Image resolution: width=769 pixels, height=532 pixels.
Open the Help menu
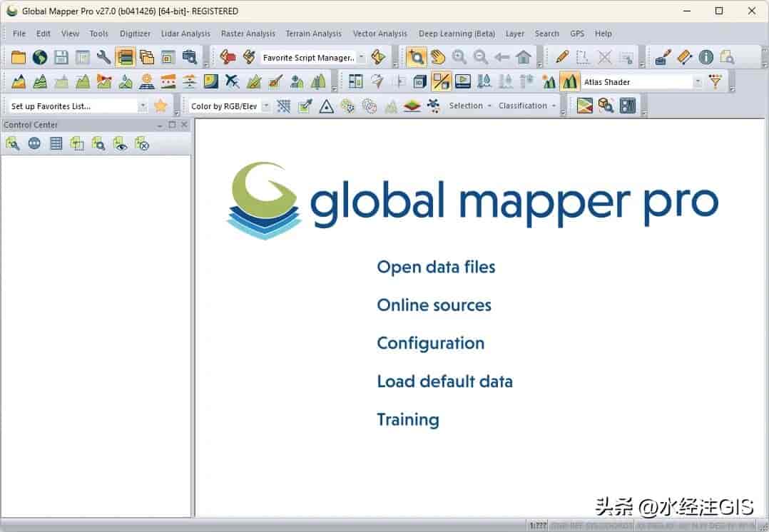603,34
